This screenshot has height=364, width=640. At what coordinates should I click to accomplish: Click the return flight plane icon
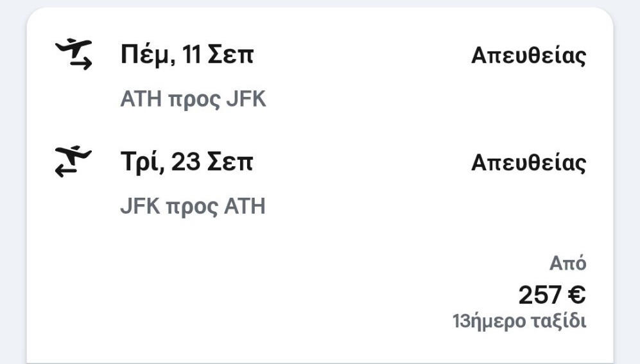74,162
